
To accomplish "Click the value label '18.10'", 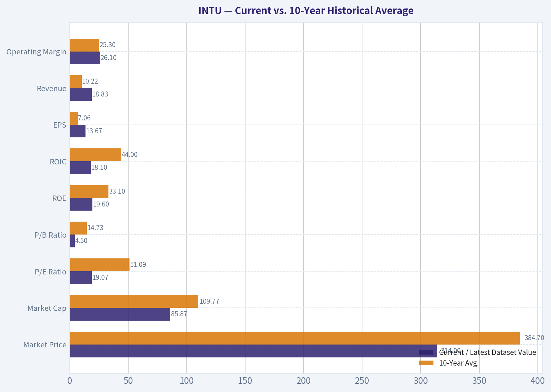I will (99, 168).
